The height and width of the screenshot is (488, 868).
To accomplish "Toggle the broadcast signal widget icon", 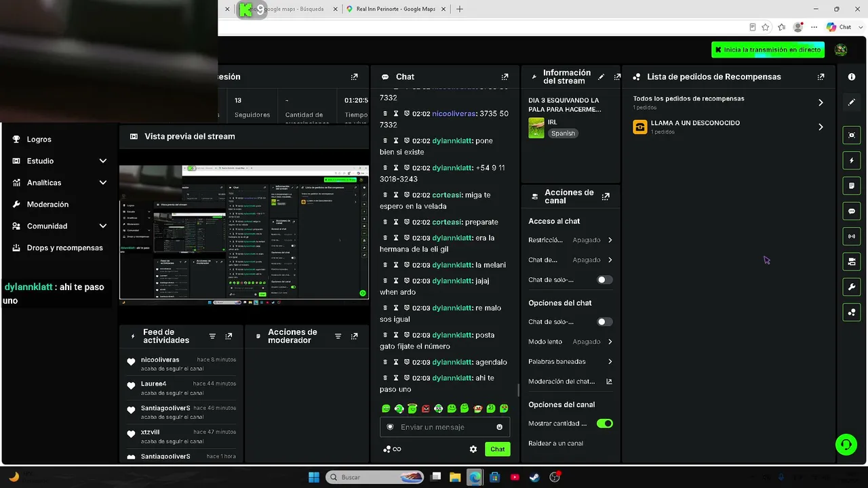I will tap(852, 236).
